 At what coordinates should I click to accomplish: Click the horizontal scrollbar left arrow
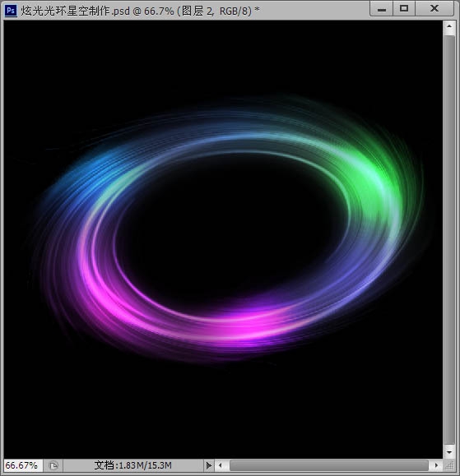[221, 465]
